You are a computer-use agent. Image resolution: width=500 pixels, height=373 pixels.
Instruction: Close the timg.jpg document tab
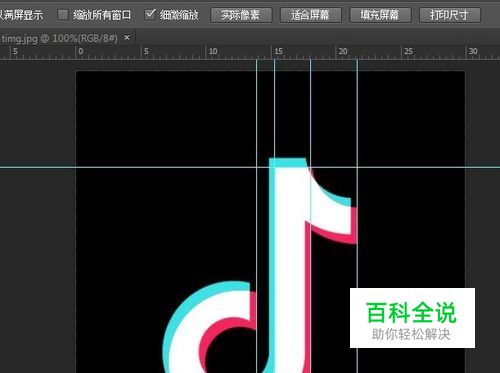point(127,38)
